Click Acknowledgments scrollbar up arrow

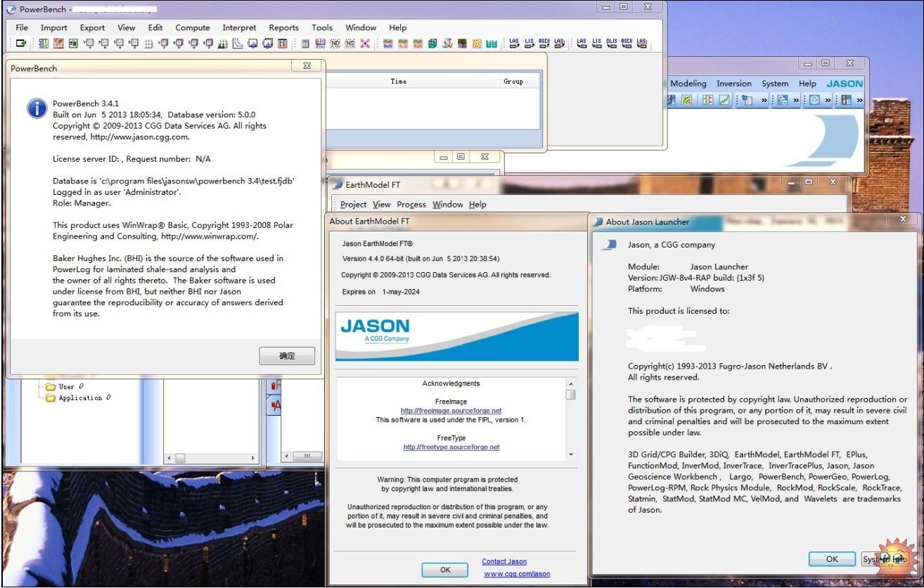pos(570,383)
